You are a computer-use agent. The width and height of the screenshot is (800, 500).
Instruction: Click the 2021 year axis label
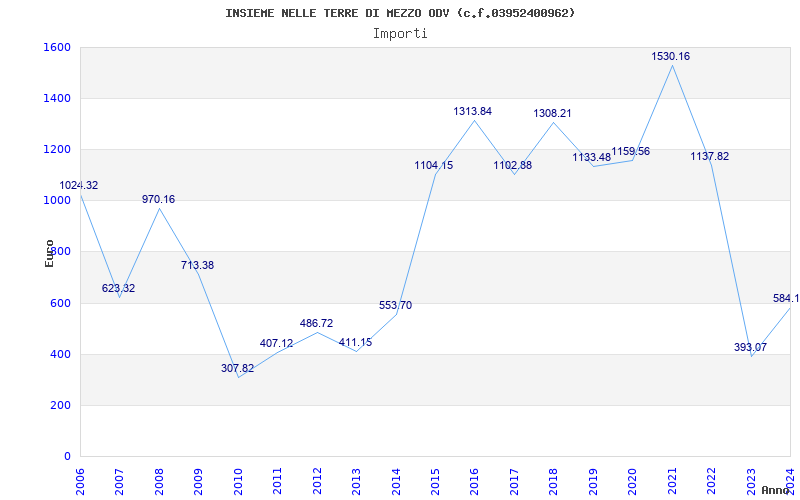click(672, 481)
